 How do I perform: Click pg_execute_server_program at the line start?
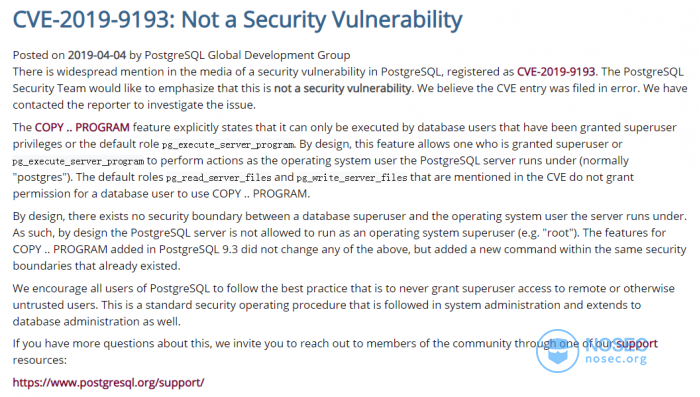[x=78, y=161]
